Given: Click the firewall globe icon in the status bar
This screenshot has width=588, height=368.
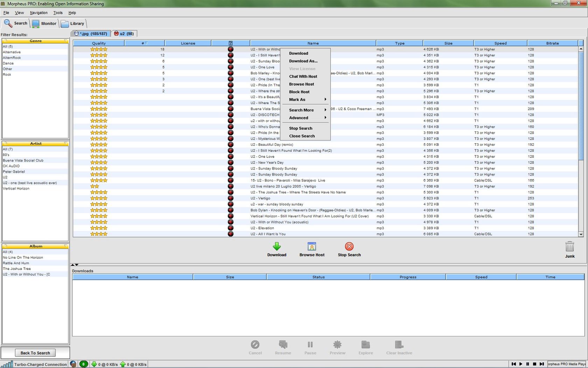Looking at the screenshot, I should click(73, 364).
